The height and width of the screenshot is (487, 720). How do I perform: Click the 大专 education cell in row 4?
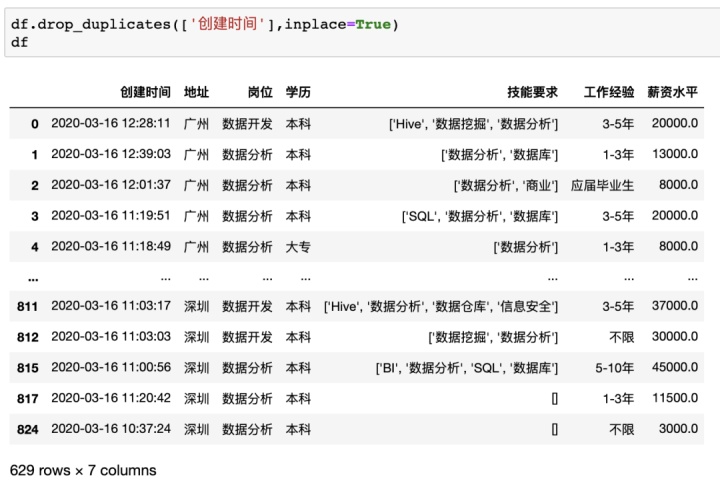point(298,247)
